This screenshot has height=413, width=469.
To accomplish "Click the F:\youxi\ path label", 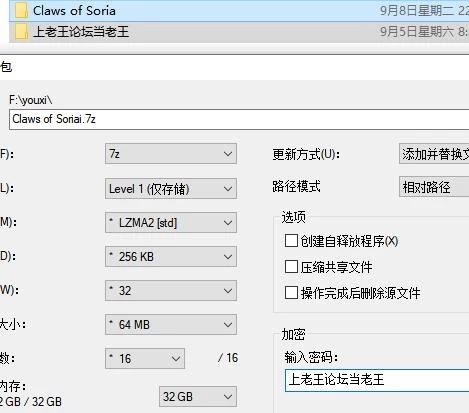I will [x=30, y=100].
